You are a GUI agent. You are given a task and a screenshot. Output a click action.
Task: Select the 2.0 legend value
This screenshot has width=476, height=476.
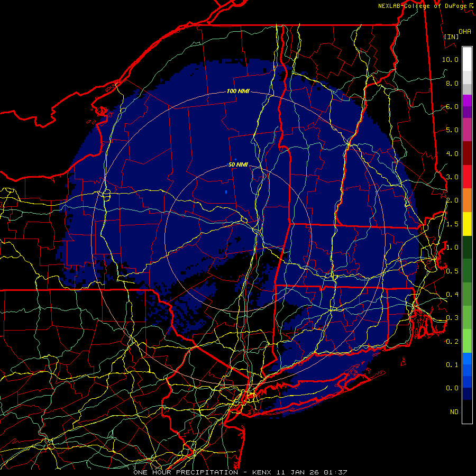[x=452, y=200]
